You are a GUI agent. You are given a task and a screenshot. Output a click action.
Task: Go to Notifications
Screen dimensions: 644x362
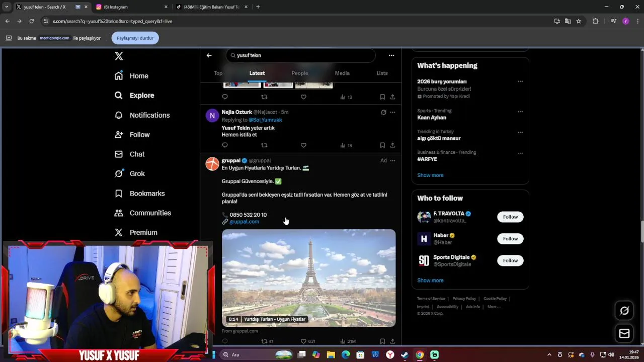(142, 115)
